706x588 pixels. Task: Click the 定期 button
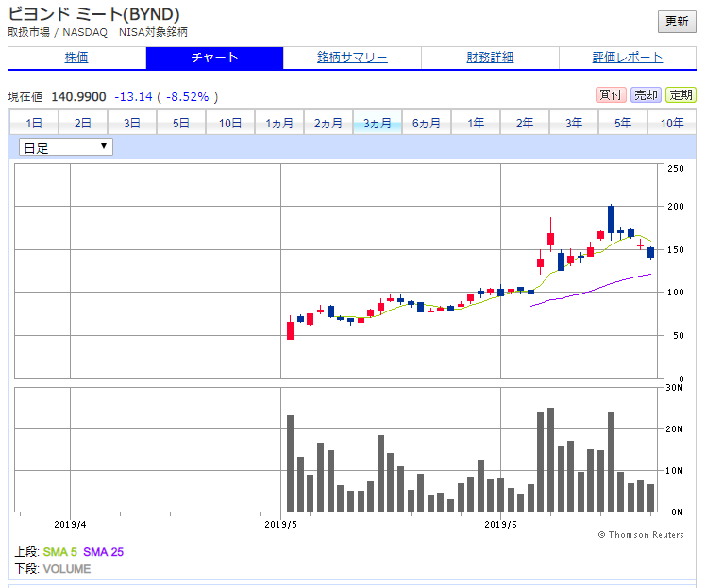681,95
